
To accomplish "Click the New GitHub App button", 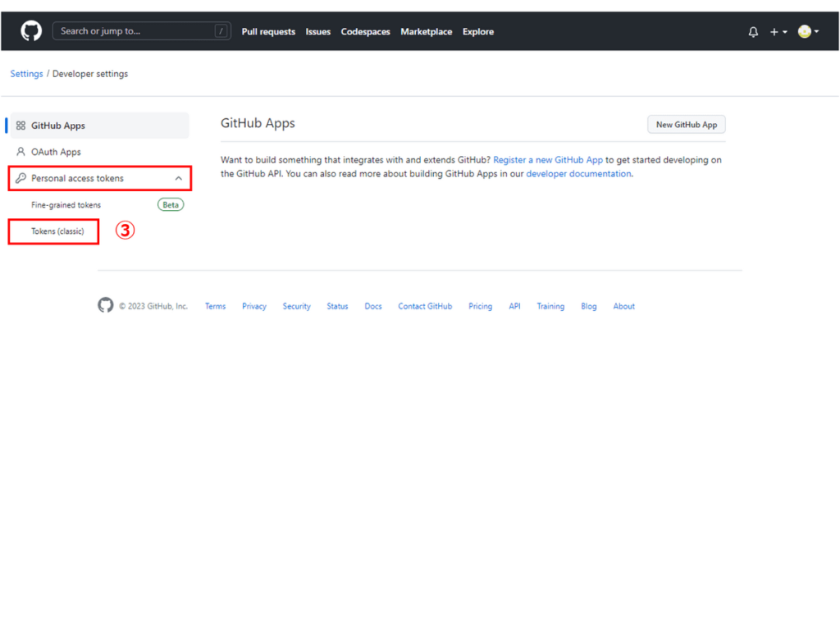I will (x=687, y=124).
